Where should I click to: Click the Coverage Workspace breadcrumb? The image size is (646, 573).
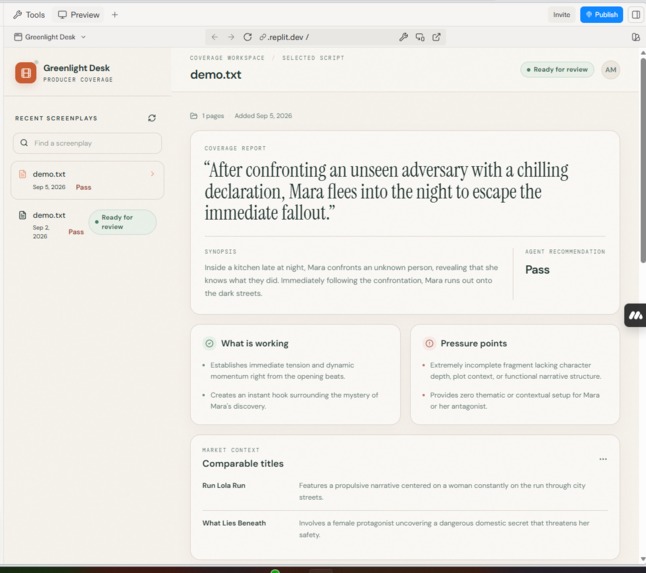pyautogui.click(x=227, y=58)
